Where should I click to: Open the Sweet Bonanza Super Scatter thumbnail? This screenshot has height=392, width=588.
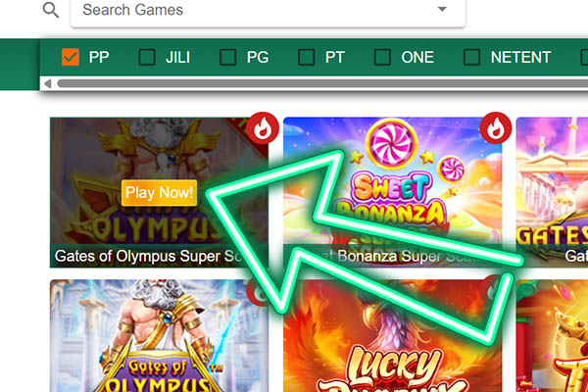[392, 192]
